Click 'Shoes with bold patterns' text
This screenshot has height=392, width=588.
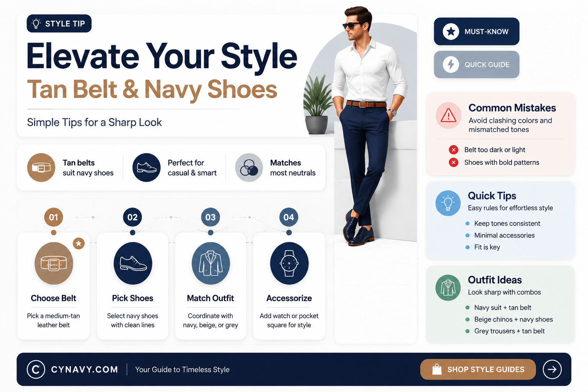[x=501, y=162]
